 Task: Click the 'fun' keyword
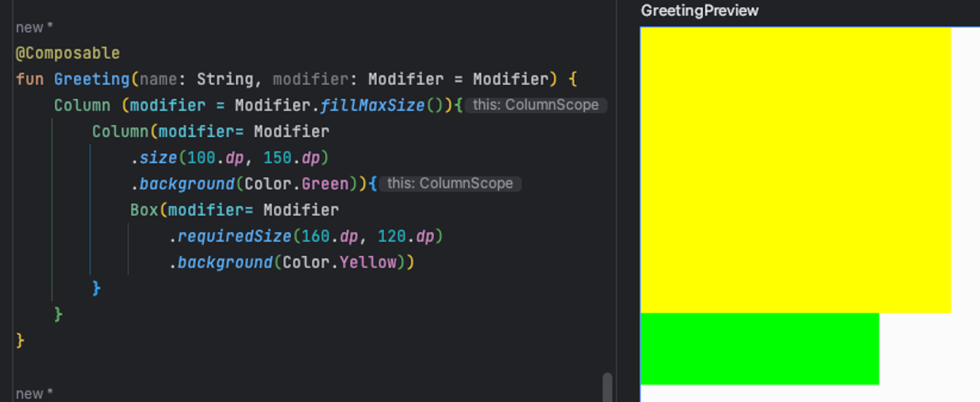click(30, 79)
